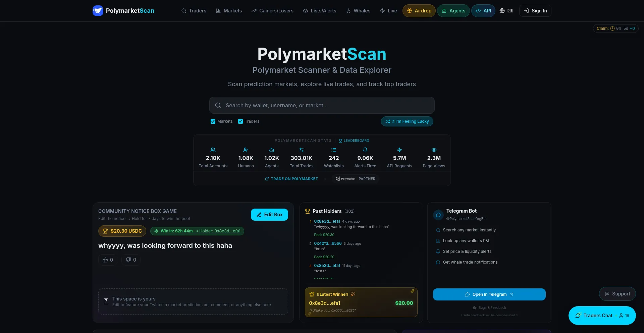Click Sign In

535,11
